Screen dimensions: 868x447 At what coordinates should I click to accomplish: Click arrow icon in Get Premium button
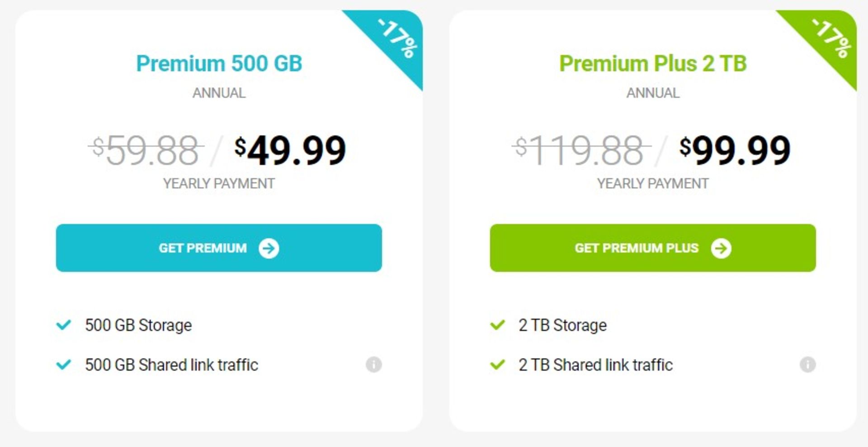click(269, 248)
